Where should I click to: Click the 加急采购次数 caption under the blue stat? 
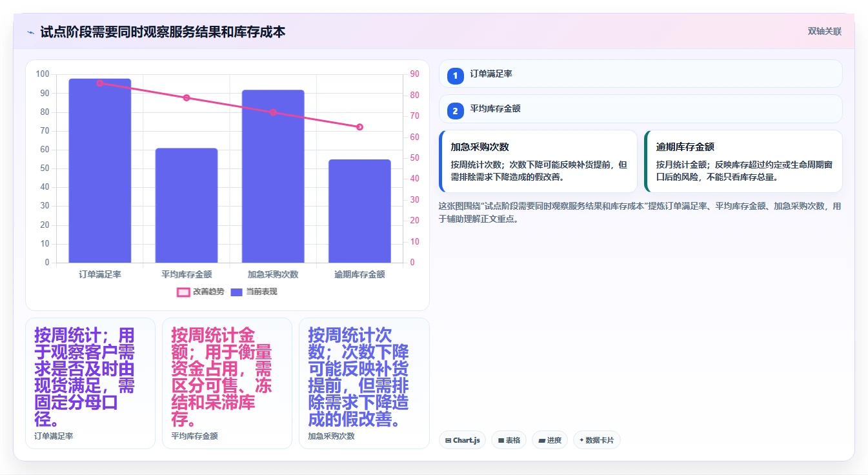coord(331,436)
